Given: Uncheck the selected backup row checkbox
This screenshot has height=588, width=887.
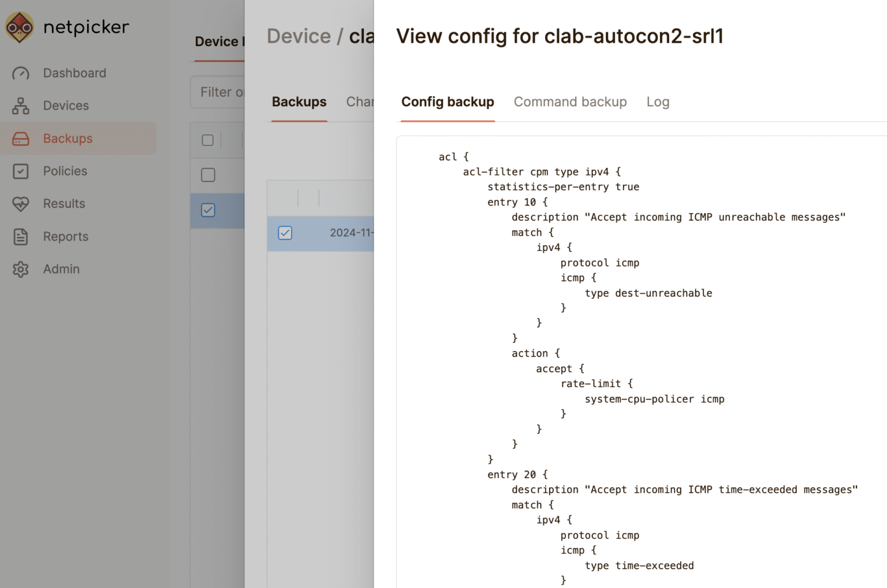Looking at the screenshot, I should (x=208, y=210).
